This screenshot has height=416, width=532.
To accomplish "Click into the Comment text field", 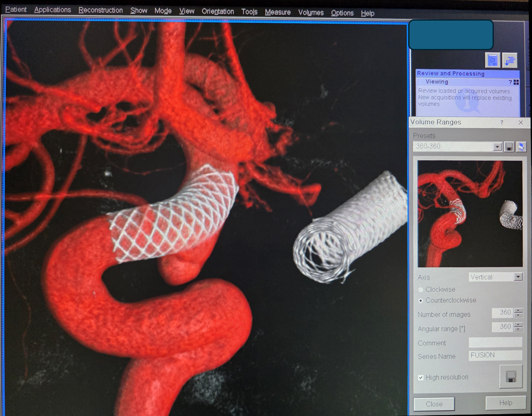I will point(495,343).
